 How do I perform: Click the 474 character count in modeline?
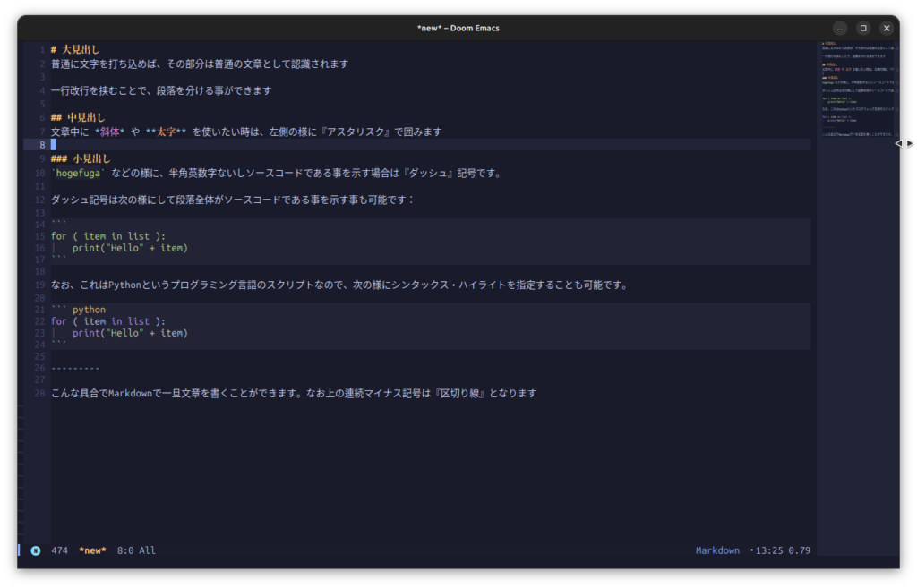point(60,550)
